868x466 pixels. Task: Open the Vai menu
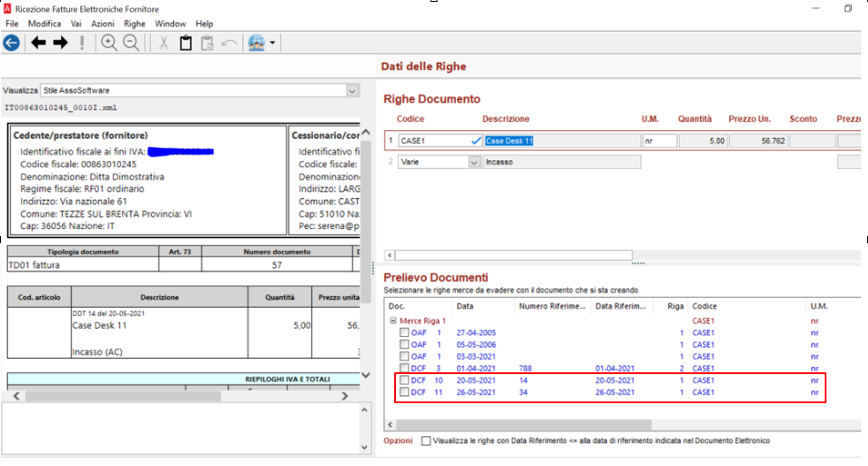click(x=76, y=24)
